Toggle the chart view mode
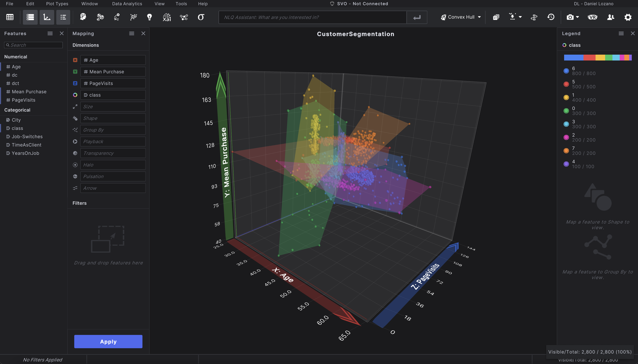The image size is (638, 364). [x=47, y=17]
